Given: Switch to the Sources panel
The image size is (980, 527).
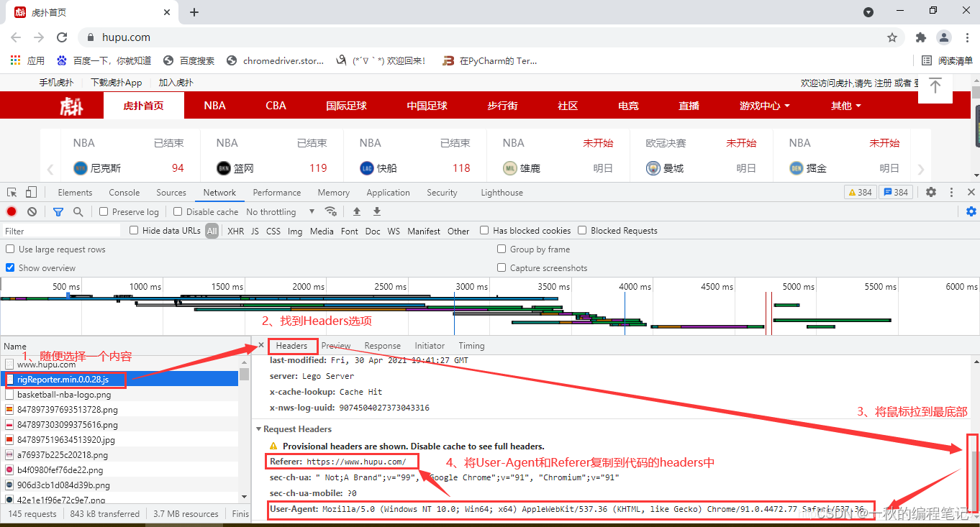Looking at the screenshot, I should [x=171, y=192].
